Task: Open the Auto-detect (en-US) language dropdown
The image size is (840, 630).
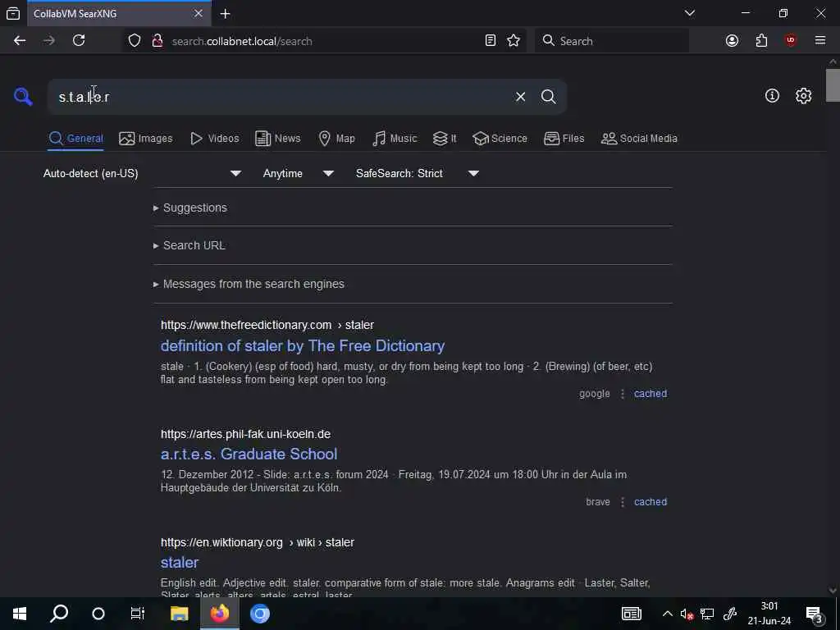Action: tap(143, 173)
